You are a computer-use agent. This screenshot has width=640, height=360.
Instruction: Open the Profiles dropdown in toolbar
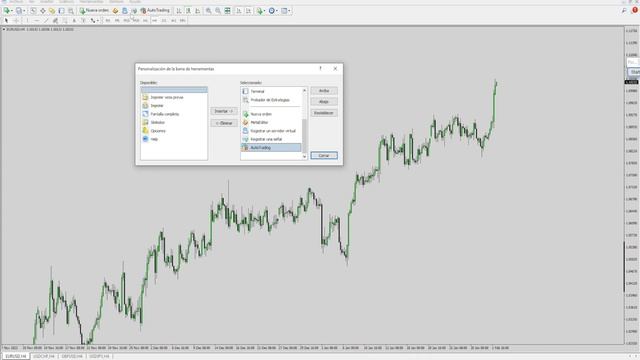tap(20, 11)
